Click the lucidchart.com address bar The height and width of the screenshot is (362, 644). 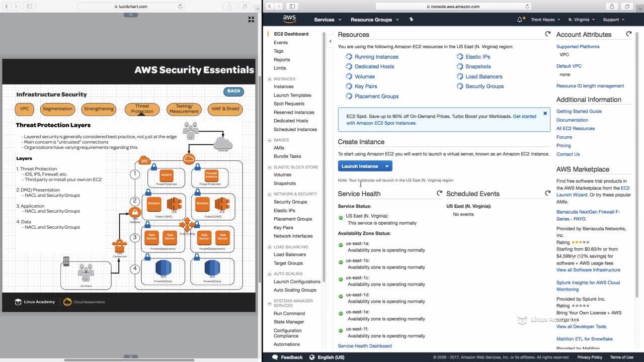click(130, 7)
